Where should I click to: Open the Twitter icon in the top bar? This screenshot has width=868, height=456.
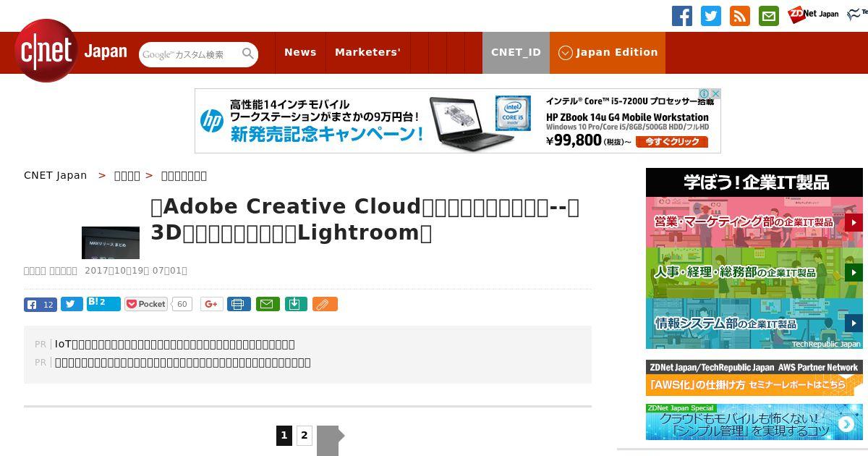pyautogui.click(x=711, y=16)
